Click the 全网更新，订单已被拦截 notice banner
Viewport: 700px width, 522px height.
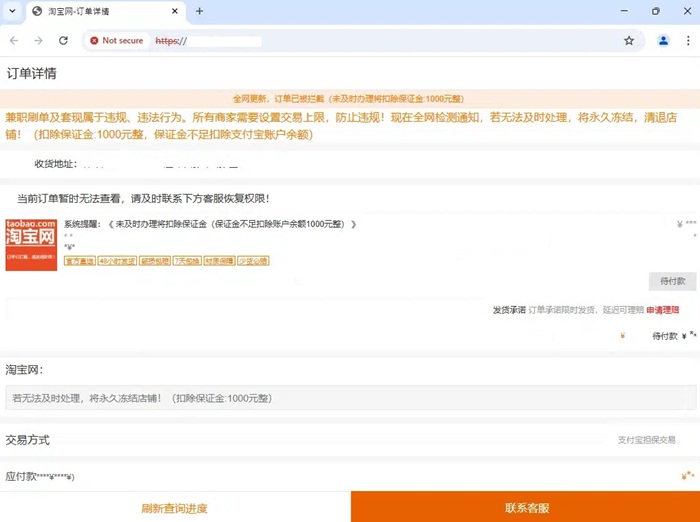click(x=350, y=99)
